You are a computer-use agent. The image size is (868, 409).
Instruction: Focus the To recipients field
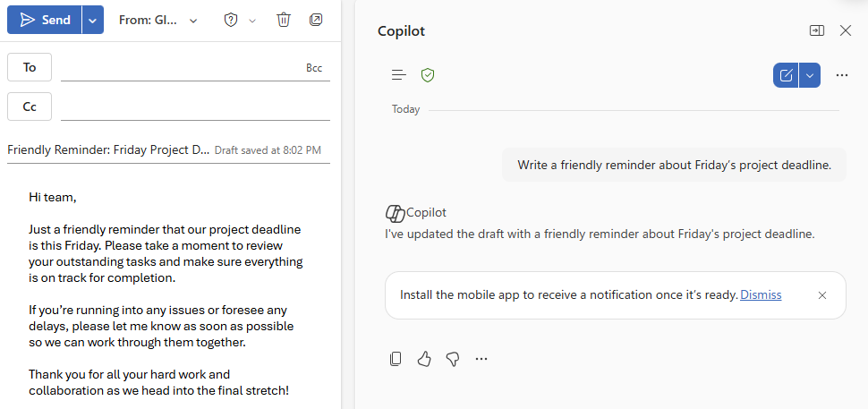point(183,68)
